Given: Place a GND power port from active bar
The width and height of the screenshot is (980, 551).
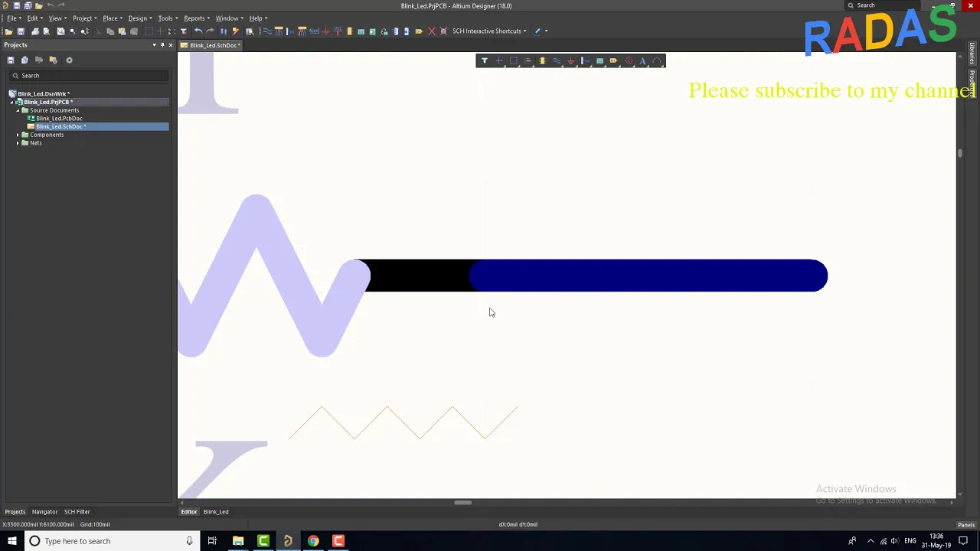Looking at the screenshot, I should click(570, 61).
